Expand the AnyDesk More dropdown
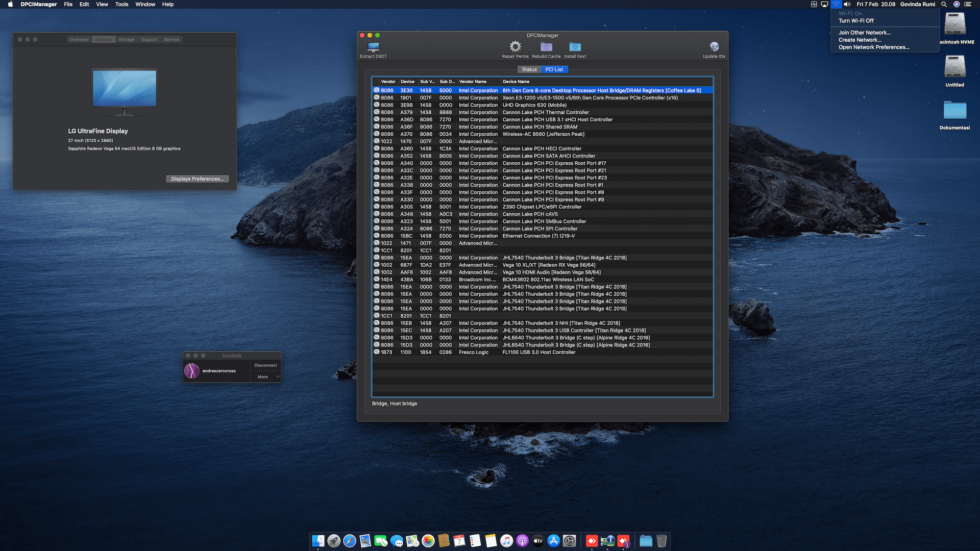 click(266, 377)
